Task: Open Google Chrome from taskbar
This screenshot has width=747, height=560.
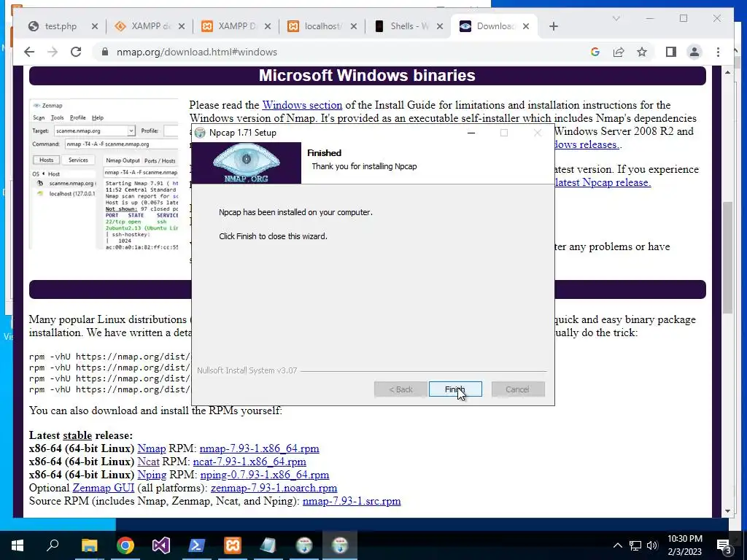Action: [125, 545]
